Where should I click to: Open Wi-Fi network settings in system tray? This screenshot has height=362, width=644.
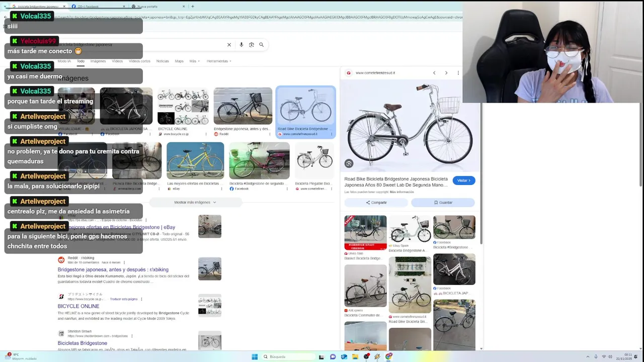coord(604,357)
